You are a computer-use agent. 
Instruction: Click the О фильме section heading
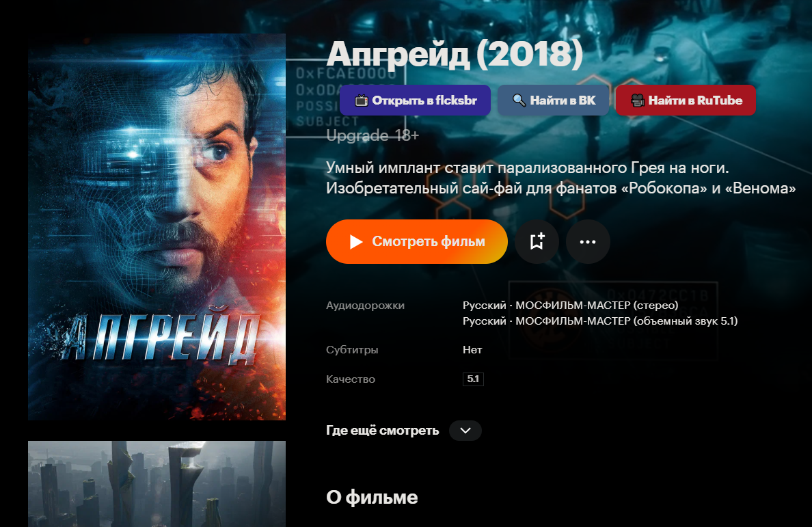click(x=372, y=498)
